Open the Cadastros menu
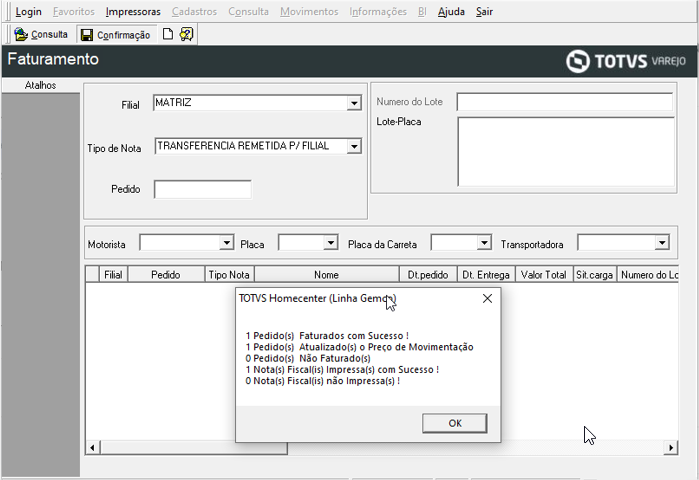 click(194, 12)
